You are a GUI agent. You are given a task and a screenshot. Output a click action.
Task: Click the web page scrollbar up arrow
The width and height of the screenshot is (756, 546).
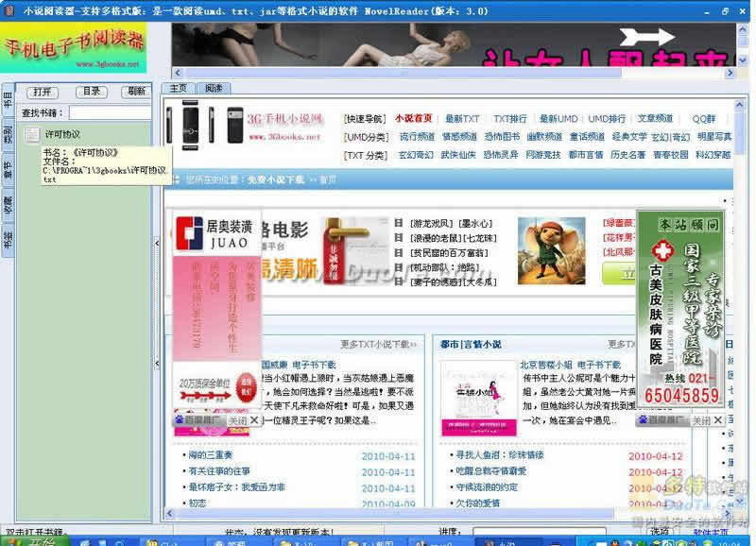[739, 105]
